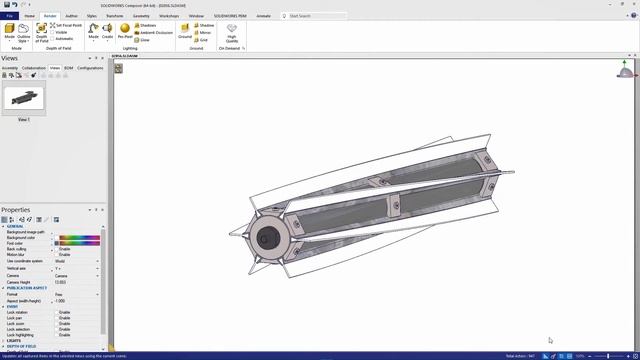
Task: Open Use coordinate system dropdown
Action: [97, 261]
